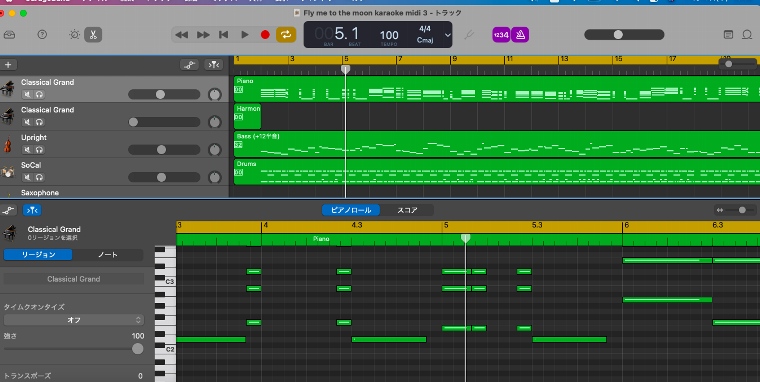Click the grand piano icon of Piano track
760x382 pixels.
coord(8,89)
